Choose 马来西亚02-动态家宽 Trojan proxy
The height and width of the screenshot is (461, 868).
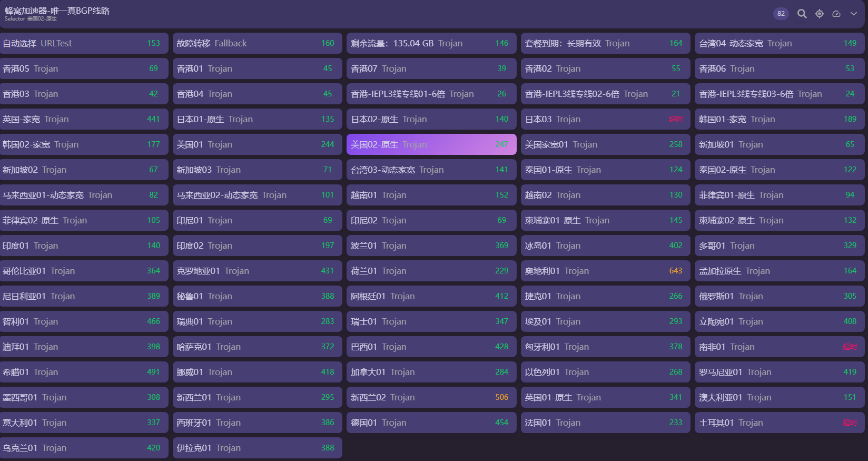[x=257, y=195]
